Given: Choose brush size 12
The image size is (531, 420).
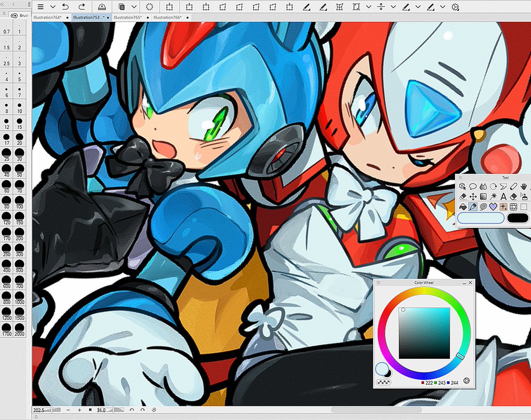Looking at the screenshot, I should tap(7, 123).
